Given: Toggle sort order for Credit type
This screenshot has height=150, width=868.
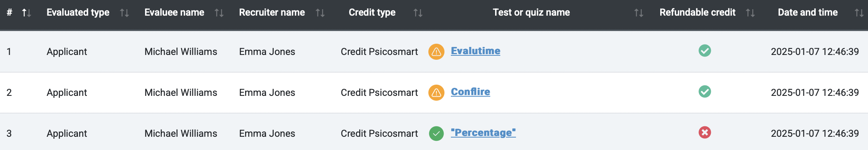Looking at the screenshot, I should point(418,13).
